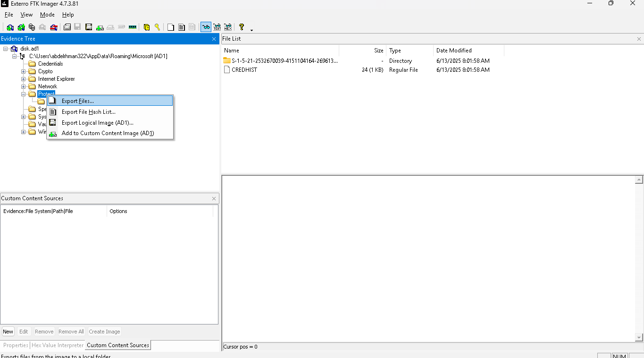
Task: Sort file list by Size column
Action: pyautogui.click(x=362, y=51)
